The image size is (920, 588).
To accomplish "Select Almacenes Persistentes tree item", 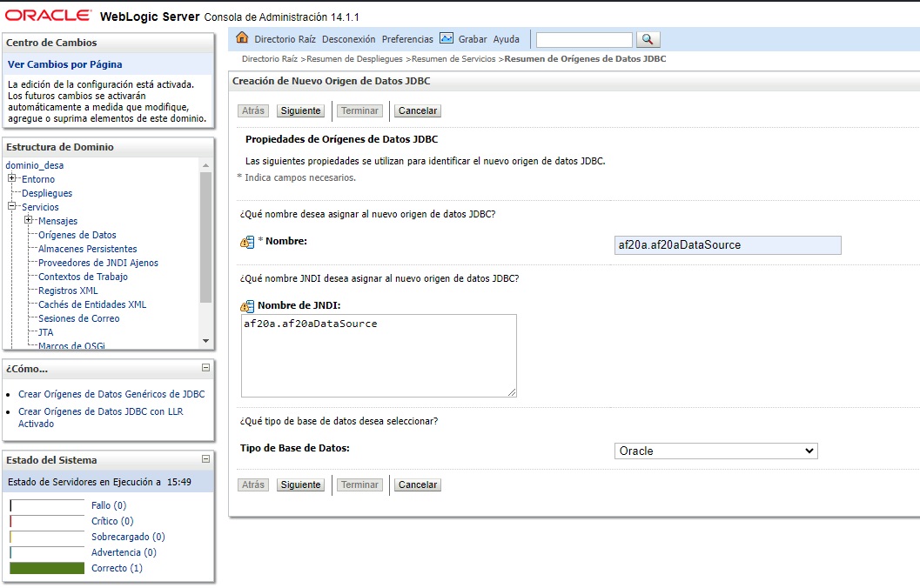I will [87, 249].
